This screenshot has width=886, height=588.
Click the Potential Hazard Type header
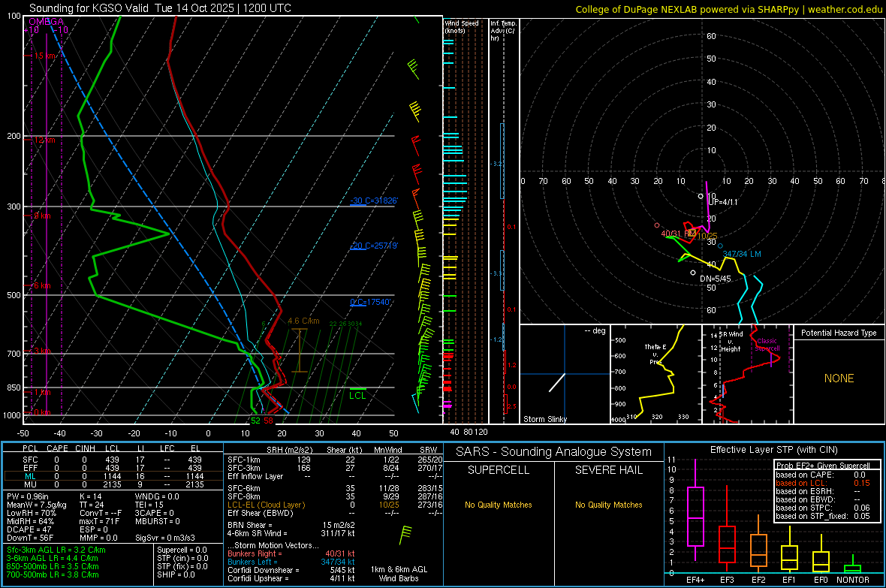(x=839, y=333)
